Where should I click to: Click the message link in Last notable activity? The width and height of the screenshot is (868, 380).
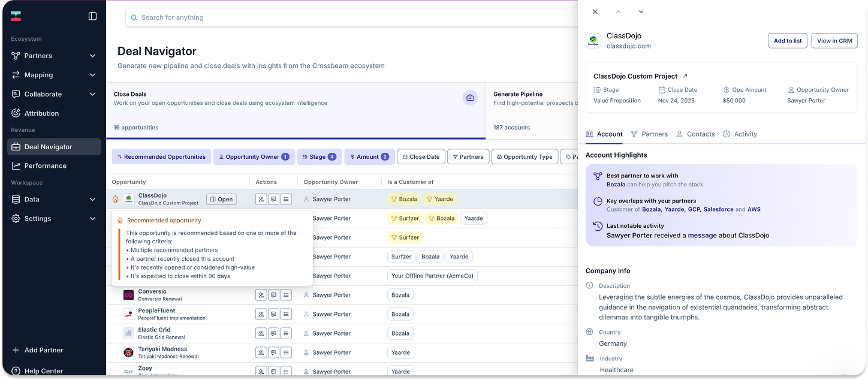[702, 236]
